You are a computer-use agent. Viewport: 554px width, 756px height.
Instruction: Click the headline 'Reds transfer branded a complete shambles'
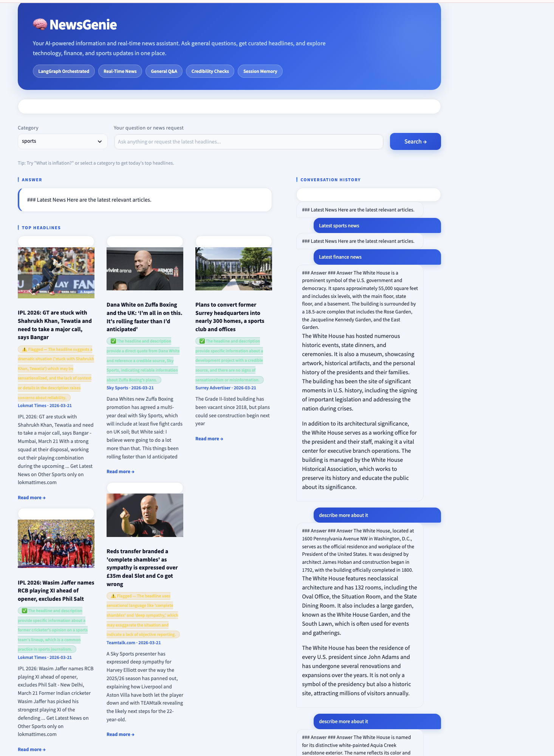[142, 568]
